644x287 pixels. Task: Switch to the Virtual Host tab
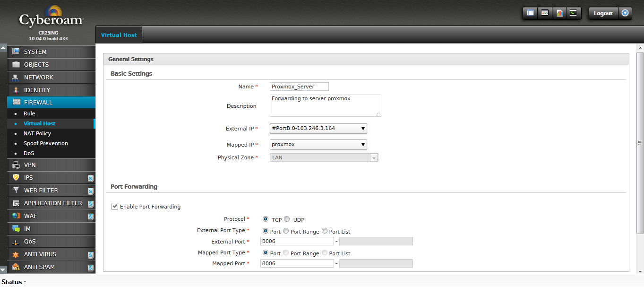[x=119, y=34]
